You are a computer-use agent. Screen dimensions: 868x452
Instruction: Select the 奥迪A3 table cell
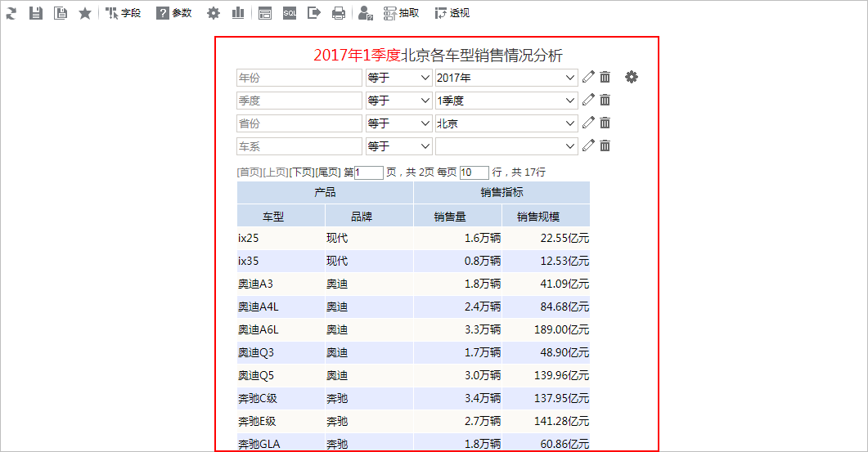click(281, 284)
